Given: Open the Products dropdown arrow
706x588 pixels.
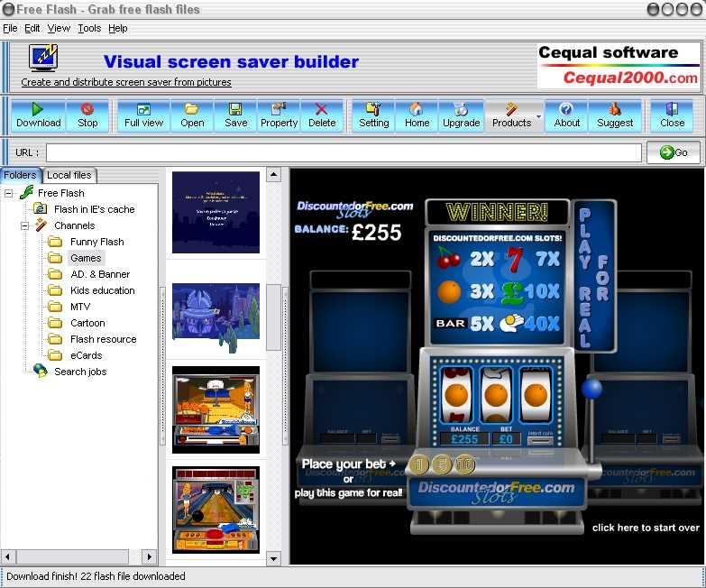Looking at the screenshot, I should point(539,116).
